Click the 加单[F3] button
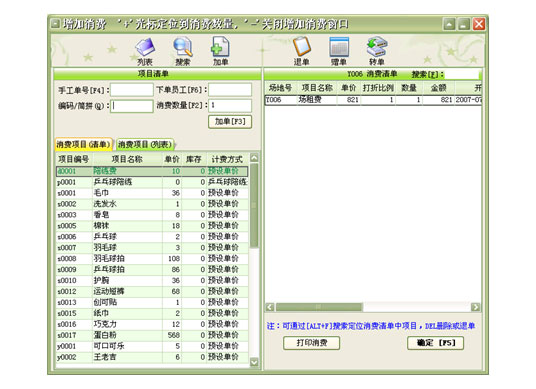Screen dimensions: 536x389 point(230,122)
